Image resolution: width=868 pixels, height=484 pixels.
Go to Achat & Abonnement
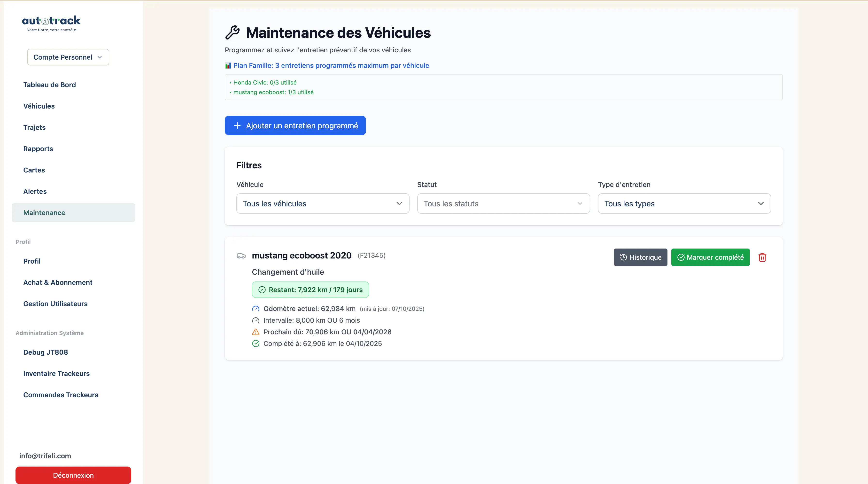[58, 282]
